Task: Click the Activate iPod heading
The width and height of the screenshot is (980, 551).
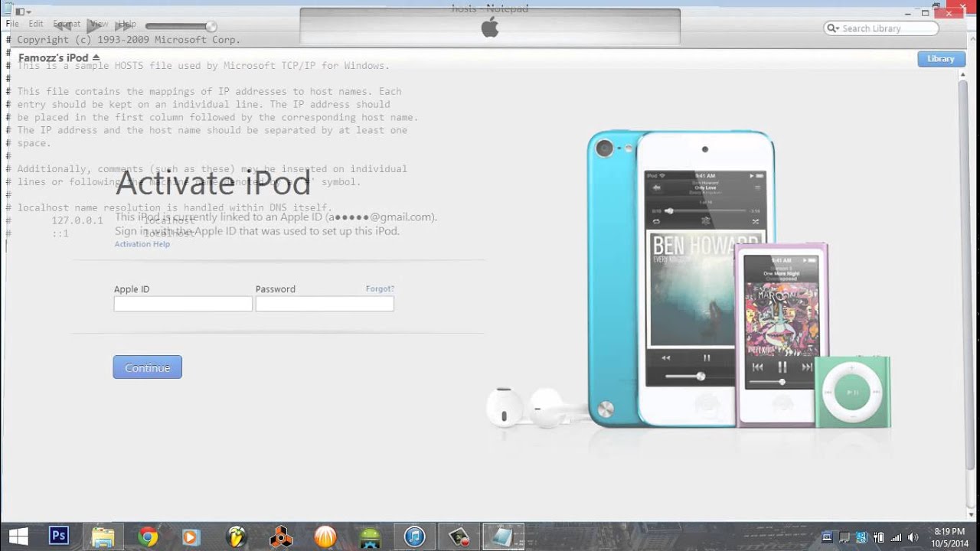Action: (x=213, y=183)
